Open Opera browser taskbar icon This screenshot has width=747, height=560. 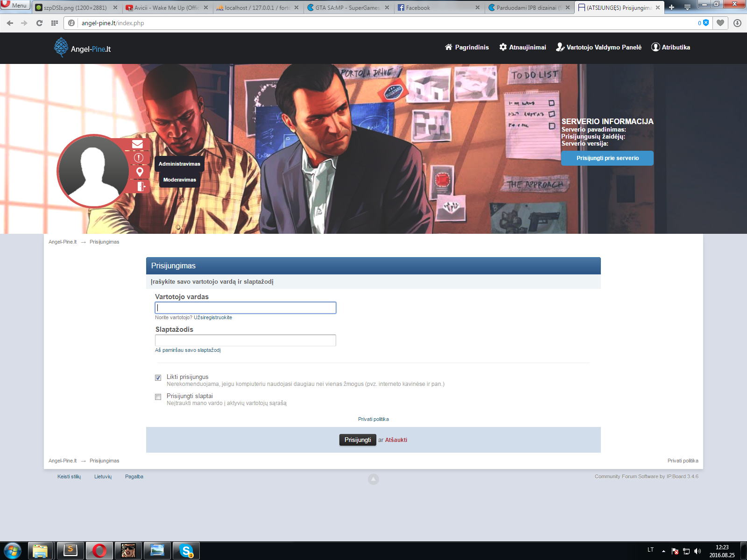pos(99,551)
